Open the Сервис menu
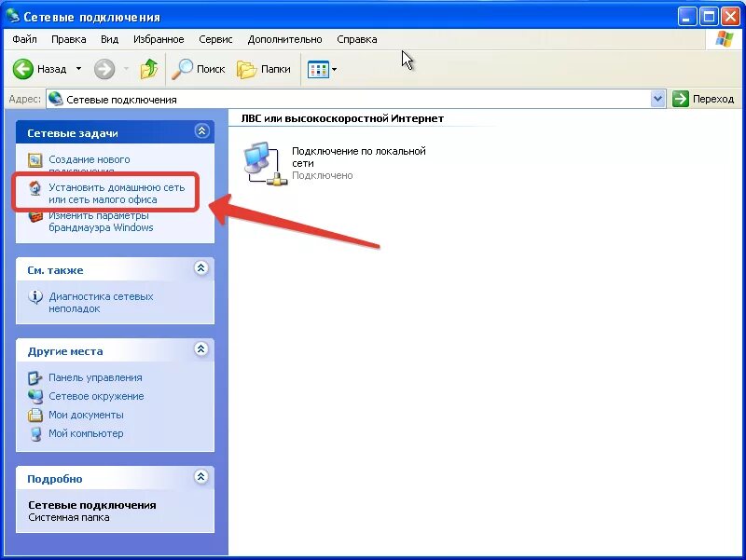This screenshot has width=746, height=560. pos(215,39)
